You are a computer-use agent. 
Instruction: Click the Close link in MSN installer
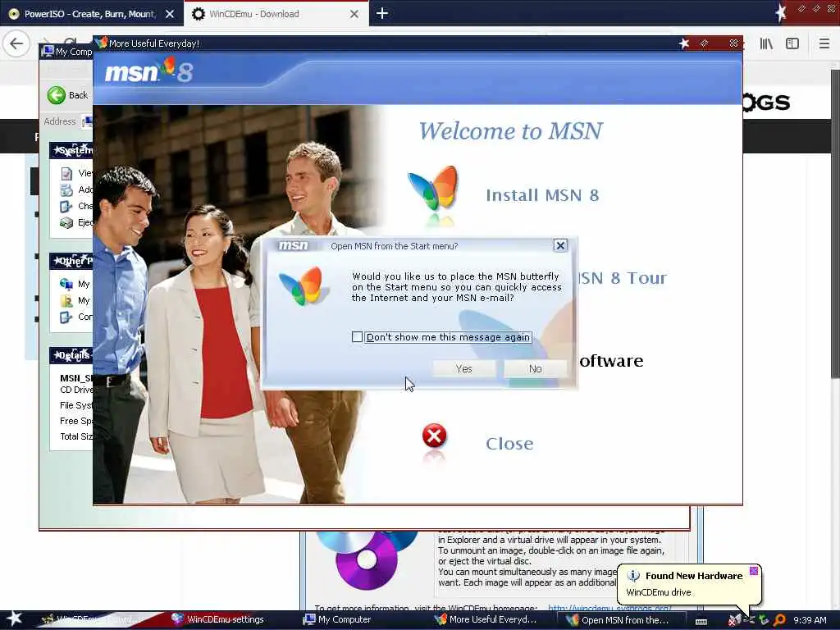pyautogui.click(x=509, y=444)
